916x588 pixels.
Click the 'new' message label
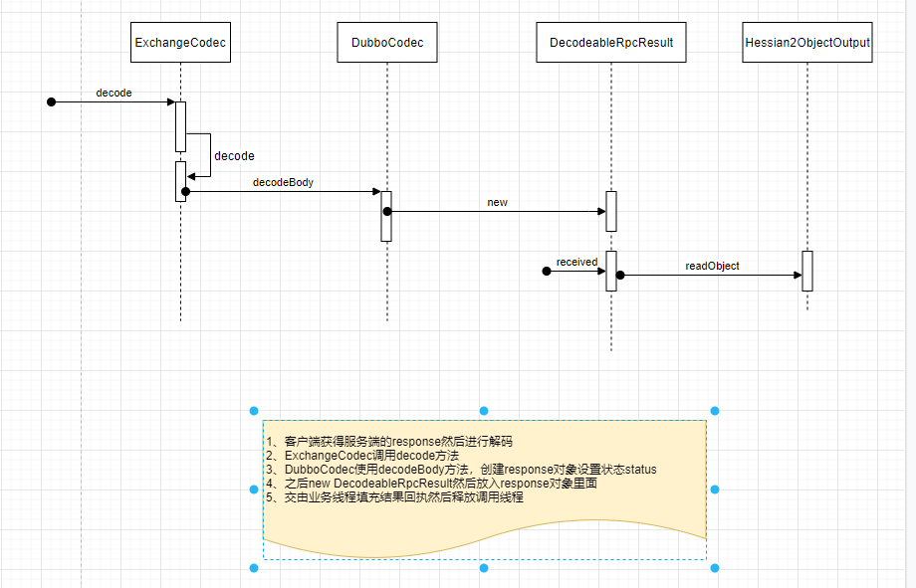tap(497, 202)
